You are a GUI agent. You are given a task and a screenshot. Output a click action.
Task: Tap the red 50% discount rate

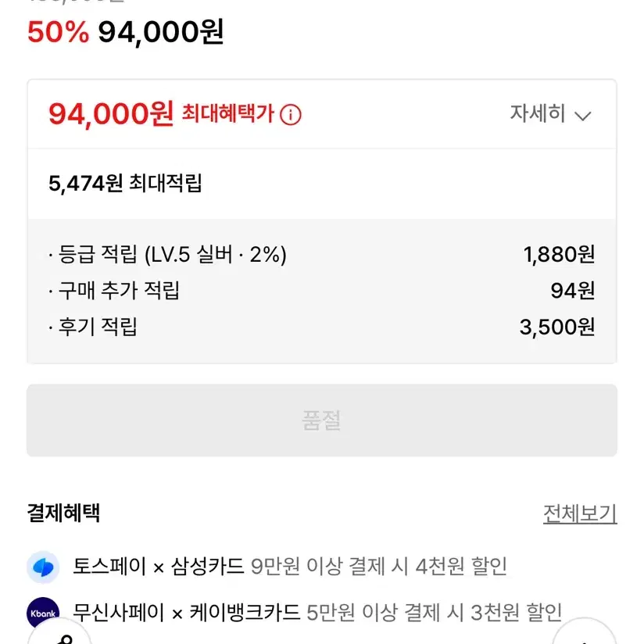pyautogui.click(x=58, y=32)
